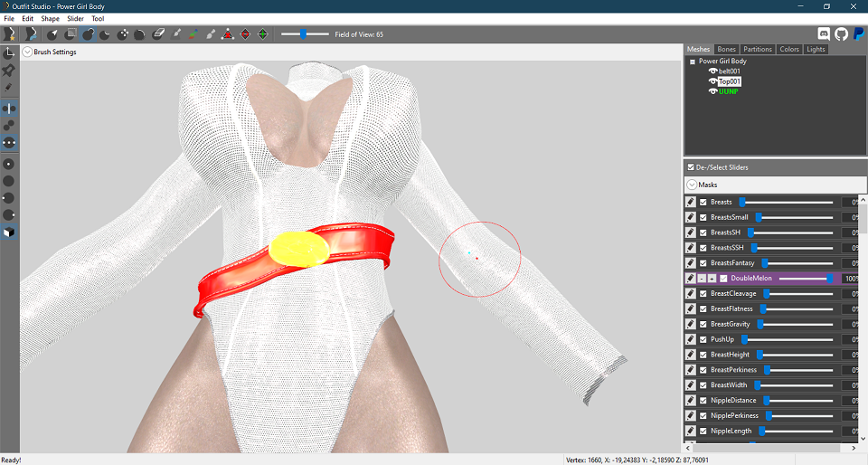Select the Top001 mesh in tree
This screenshot has width=868, height=465.
pos(730,81)
